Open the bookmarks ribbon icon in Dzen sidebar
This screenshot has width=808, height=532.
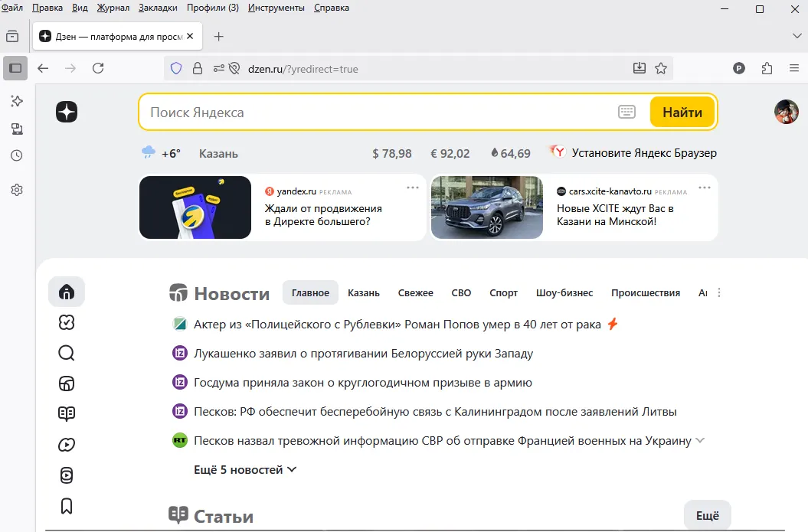[67, 505]
